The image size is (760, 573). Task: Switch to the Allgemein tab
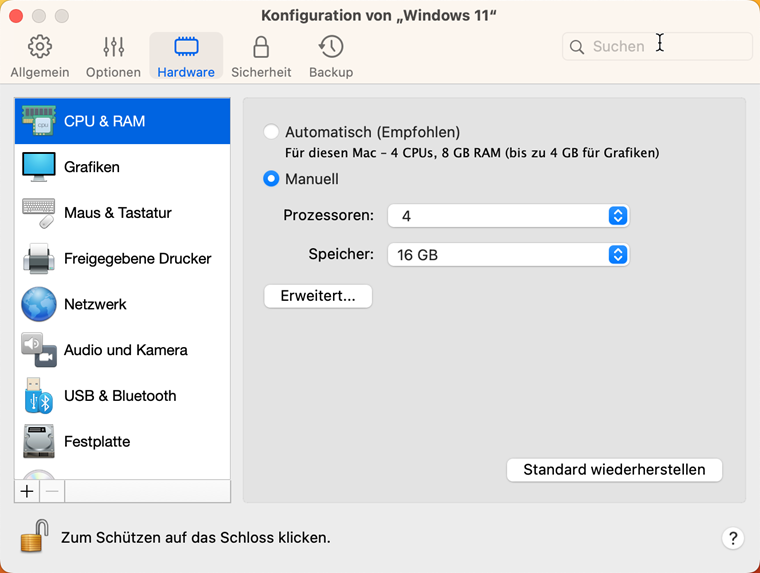(40, 56)
